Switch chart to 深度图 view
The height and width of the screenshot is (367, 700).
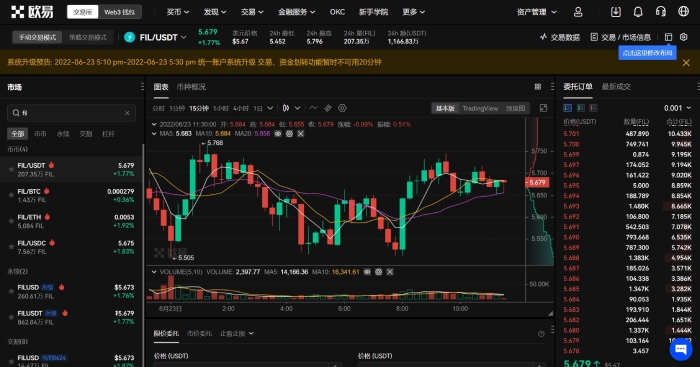point(515,108)
